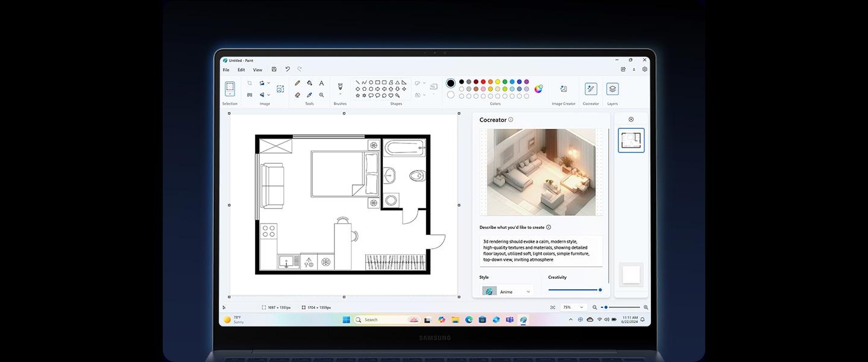Select the curve shape

[x=364, y=82]
